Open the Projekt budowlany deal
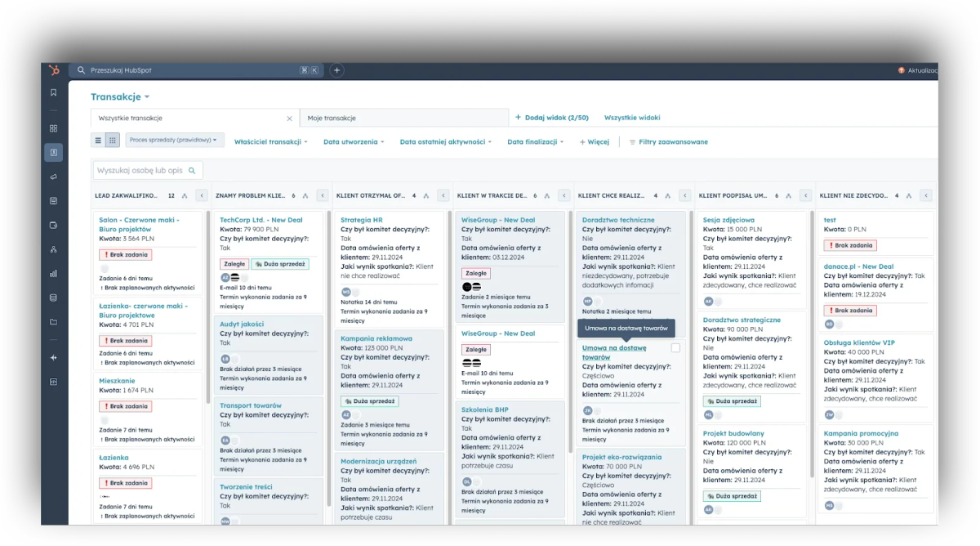 pos(733,433)
